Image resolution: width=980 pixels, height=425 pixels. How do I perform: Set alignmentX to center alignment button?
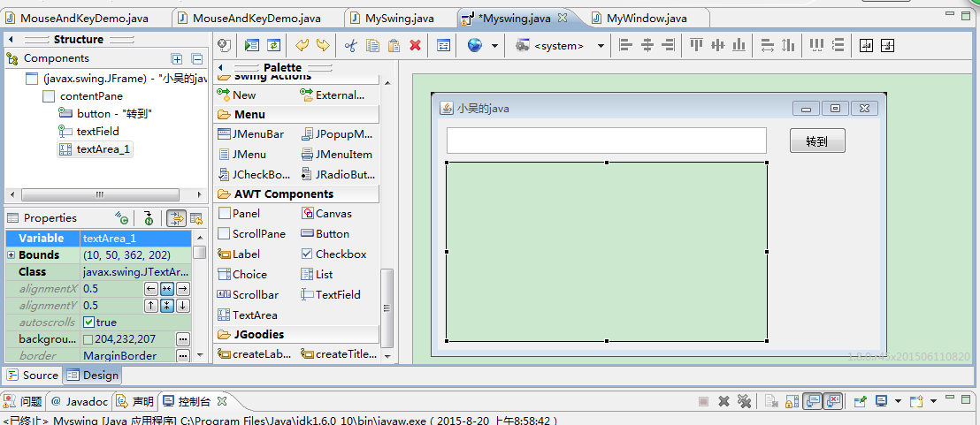click(x=166, y=289)
